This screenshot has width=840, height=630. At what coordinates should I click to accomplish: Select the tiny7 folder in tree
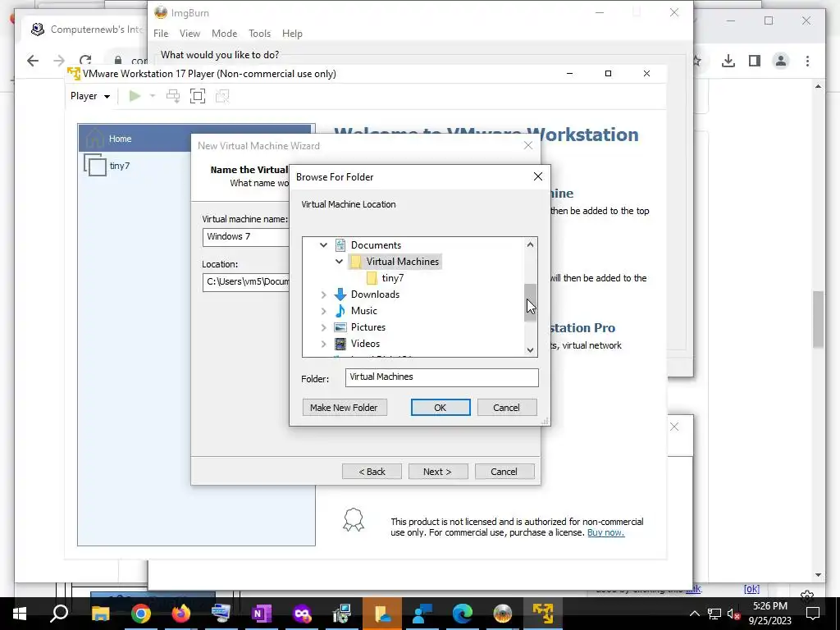point(392,278)
